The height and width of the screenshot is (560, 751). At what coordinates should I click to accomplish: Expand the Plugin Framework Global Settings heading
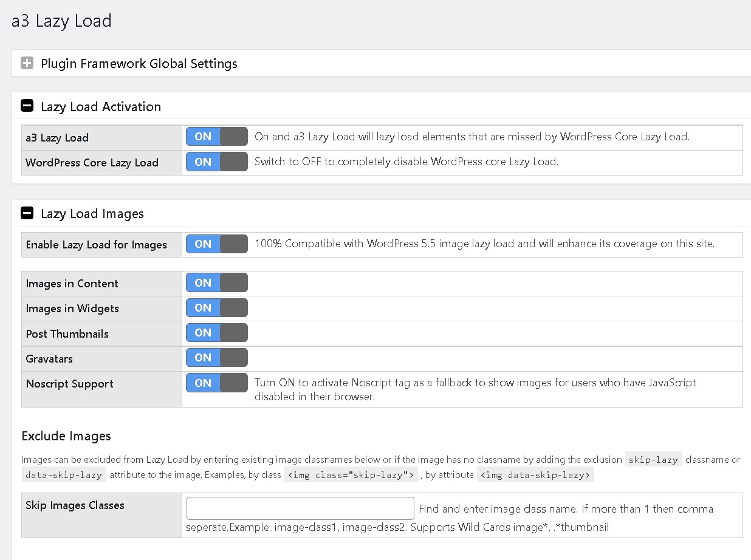[139, 64]
